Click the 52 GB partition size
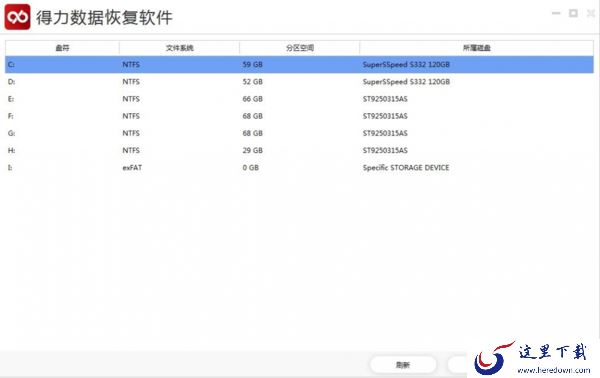 pos(253,82)
